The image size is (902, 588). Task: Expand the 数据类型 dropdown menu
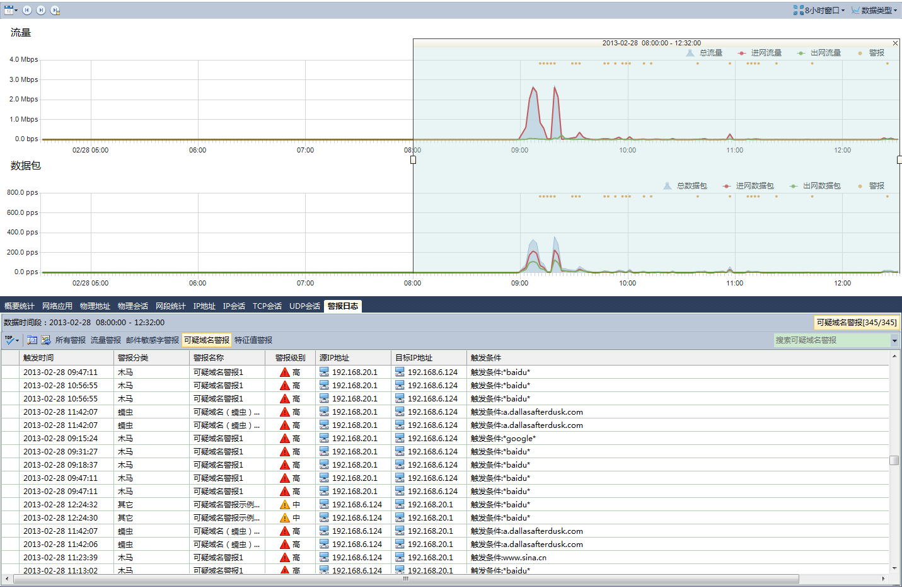[x=874, y=10]
